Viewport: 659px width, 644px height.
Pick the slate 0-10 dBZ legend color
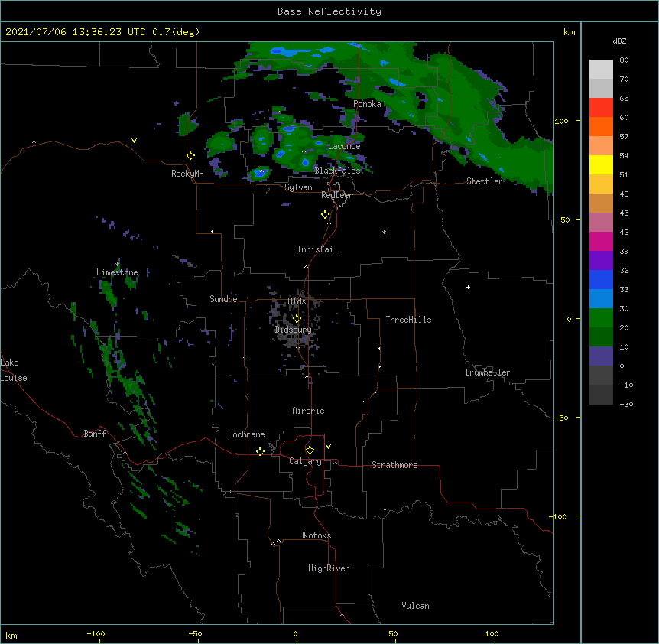point(601,356)
